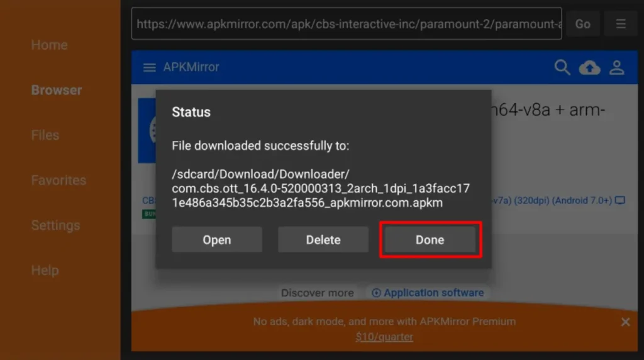This screenshot has width=644, height=360.
Task: Open the user account profile icon
Action: click(x=617, y=68)
